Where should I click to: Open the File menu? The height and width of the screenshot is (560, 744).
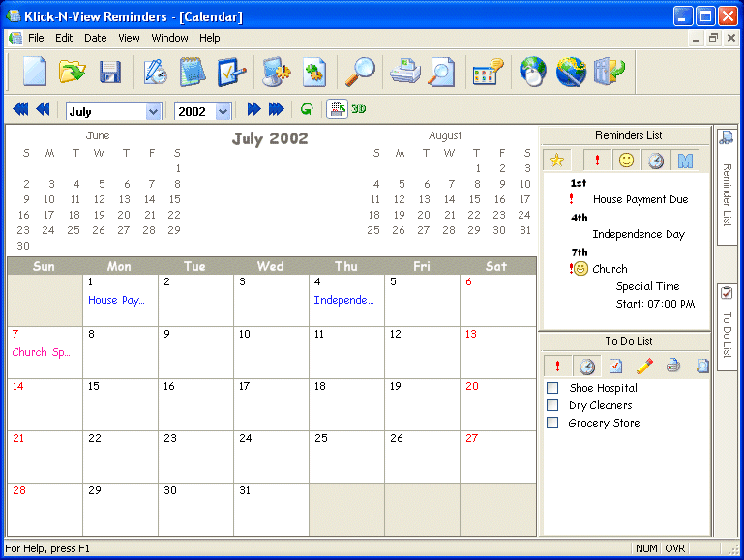(x=36, y=38)
